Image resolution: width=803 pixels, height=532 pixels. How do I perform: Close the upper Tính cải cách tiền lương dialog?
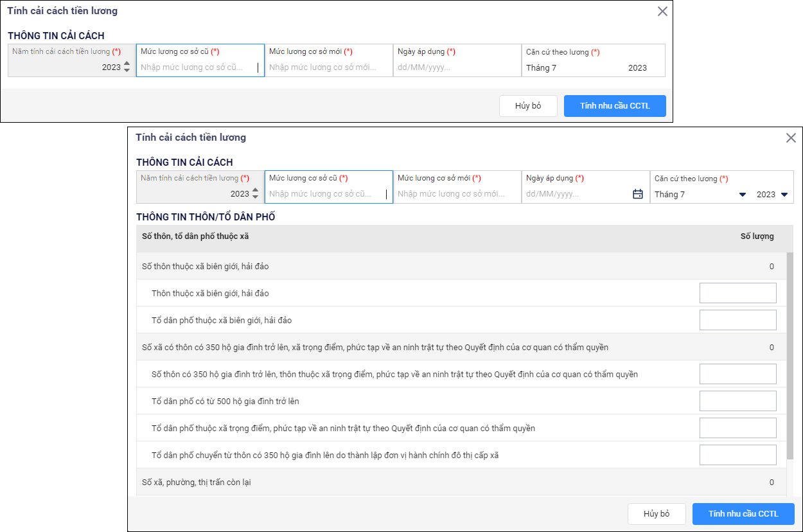pos(662,12)
